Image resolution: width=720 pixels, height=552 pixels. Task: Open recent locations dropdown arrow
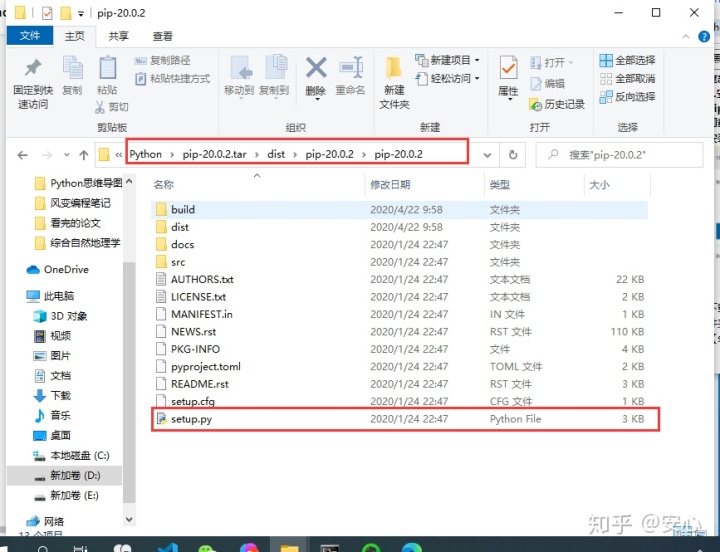[67, 155]
